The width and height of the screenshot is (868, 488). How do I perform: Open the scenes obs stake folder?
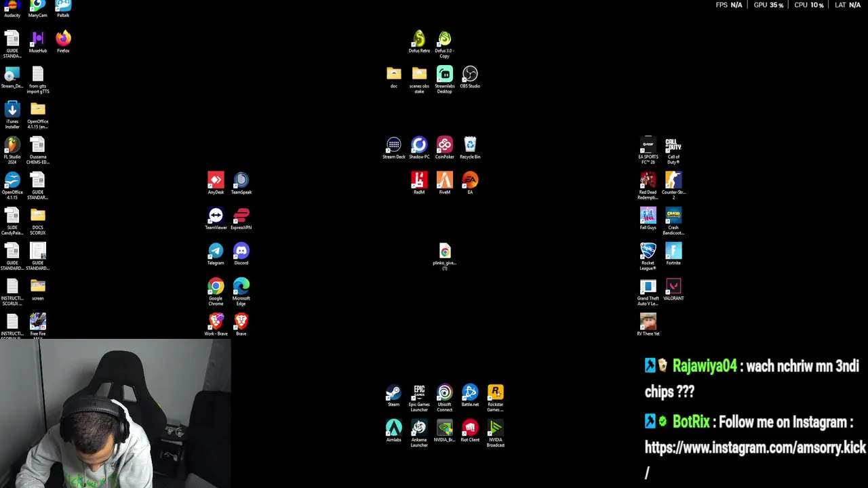[x=419, y=80]
